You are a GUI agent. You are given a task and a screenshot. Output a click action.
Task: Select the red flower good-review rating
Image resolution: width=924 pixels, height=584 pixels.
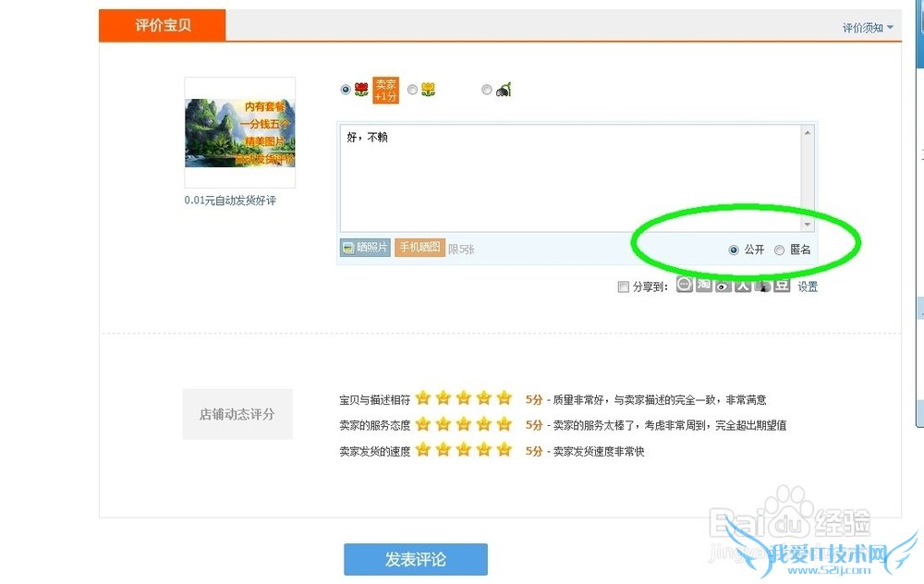tap(346, 90)
